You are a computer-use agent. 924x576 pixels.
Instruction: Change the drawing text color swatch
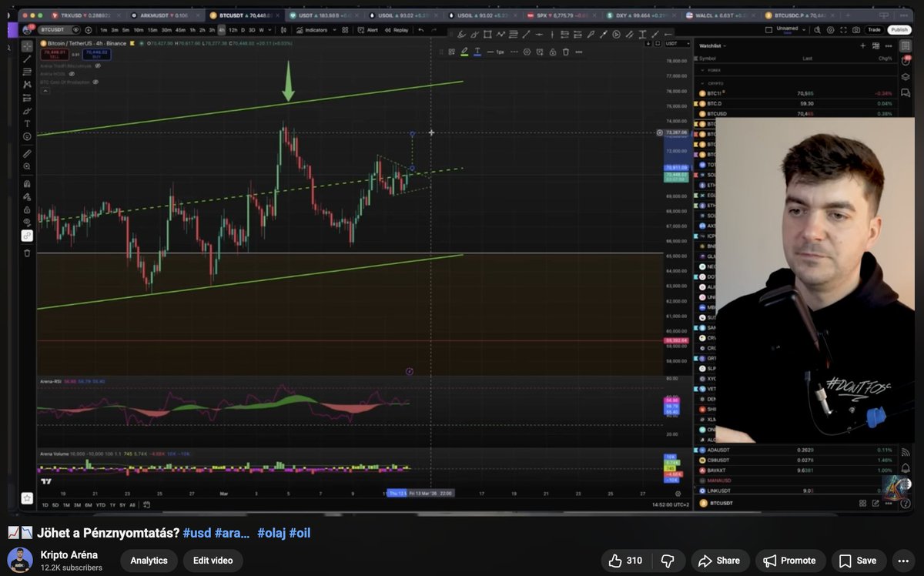[477, 52]
